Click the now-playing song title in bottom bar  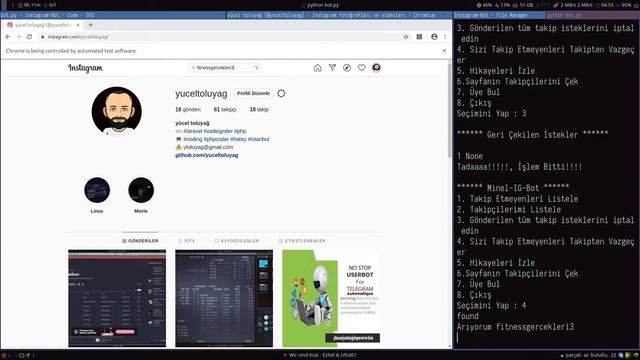click(x=322, y=355)
